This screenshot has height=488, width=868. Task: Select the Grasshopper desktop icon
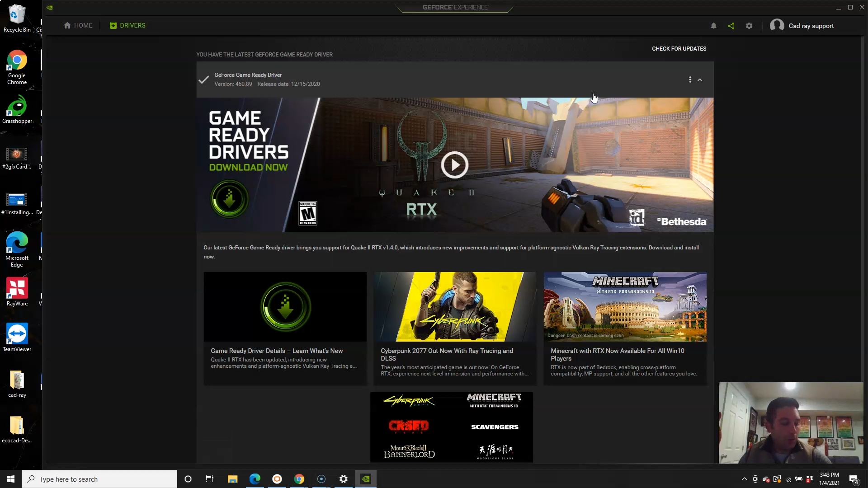tap(17, 109)
